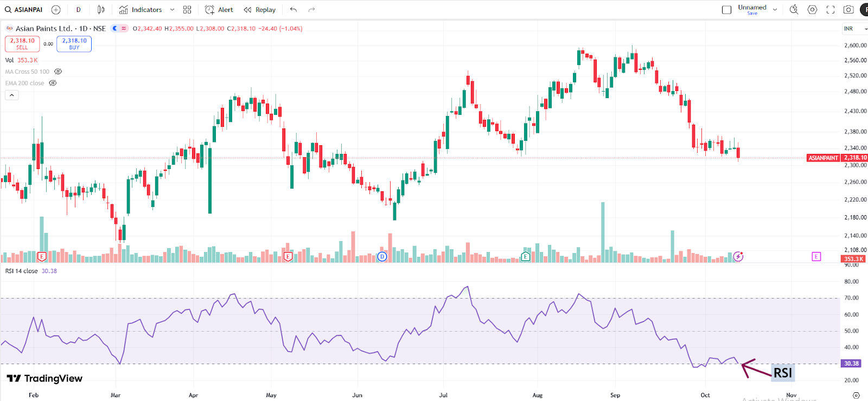Open the Unnamed layout dropdown arrow
Viewport: 868px width, 401px height.
pos(775,10)
